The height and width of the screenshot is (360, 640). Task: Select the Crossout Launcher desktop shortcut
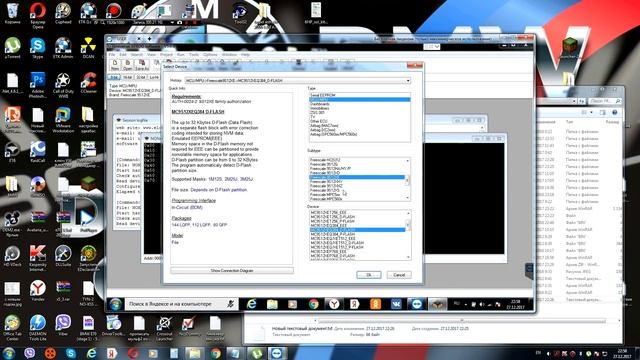[x=164, y=328]
